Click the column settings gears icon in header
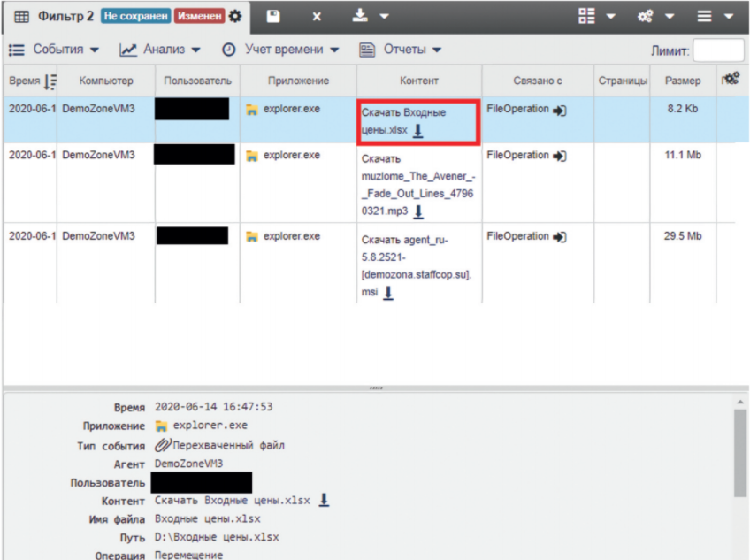 click(x=731, y=80)
